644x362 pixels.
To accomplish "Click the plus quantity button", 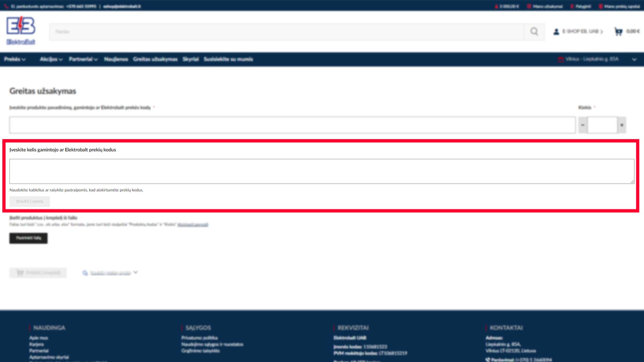I will [x=622, y=125].
